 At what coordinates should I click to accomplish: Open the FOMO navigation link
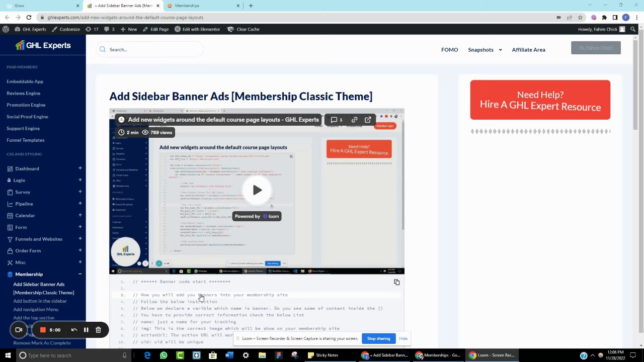pos(450,50)
